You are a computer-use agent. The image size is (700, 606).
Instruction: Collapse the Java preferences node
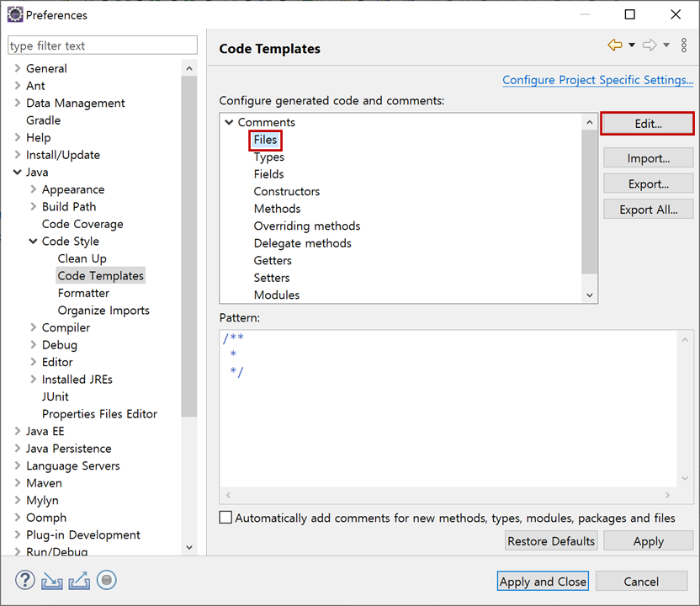tap(18, 172)
